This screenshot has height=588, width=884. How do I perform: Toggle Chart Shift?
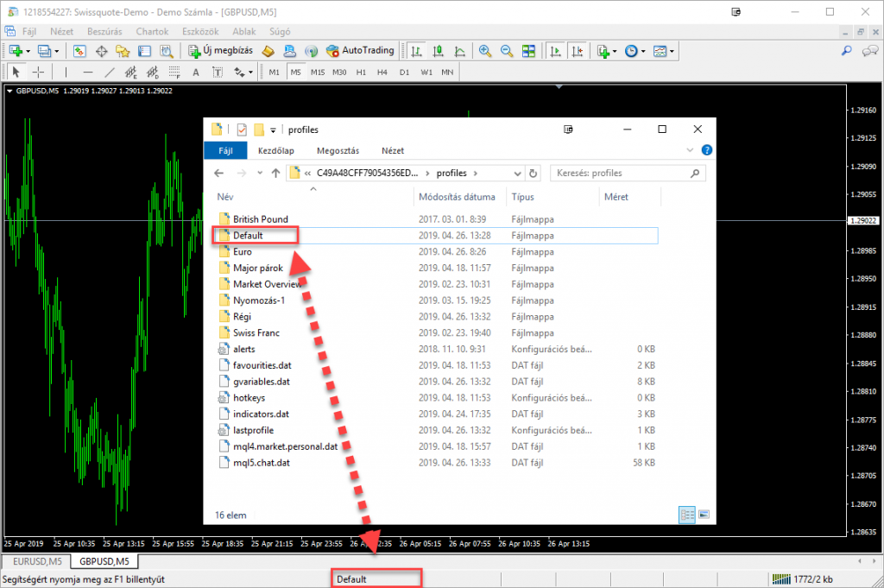point(577,51)
